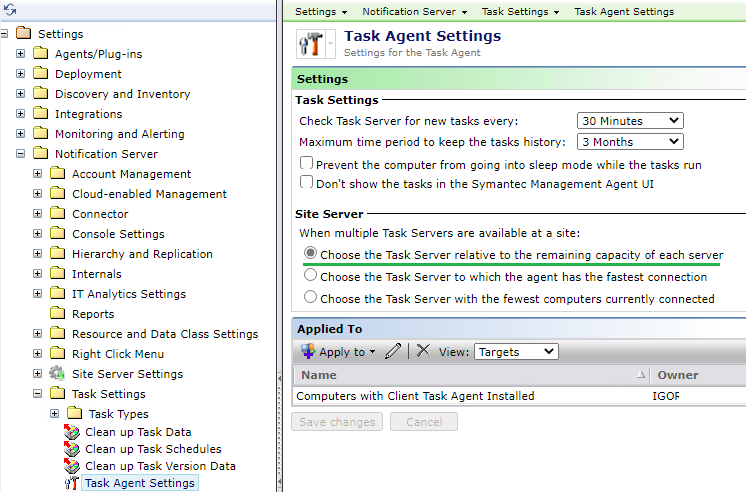Click the Apply to icon with plus sign
This screenshot has width=746, height=493.
(x=308, y=352)
